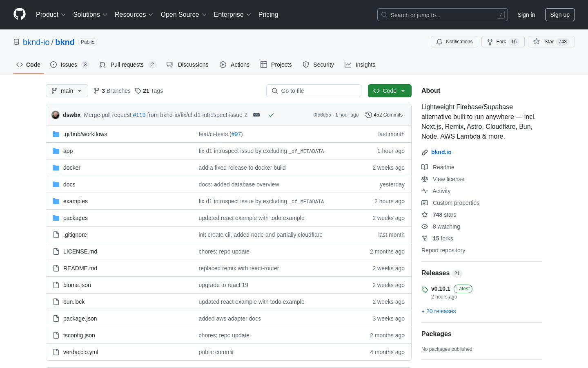Click the docs folder icon
588x368 pixels.
(56, 184)
